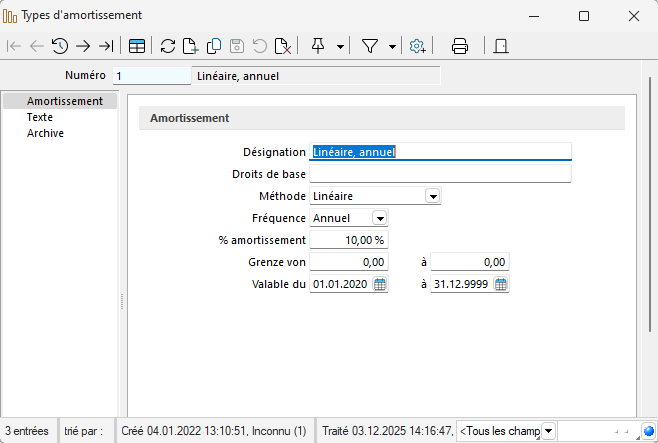Delete the record using the red X icon

coord(283,46)
